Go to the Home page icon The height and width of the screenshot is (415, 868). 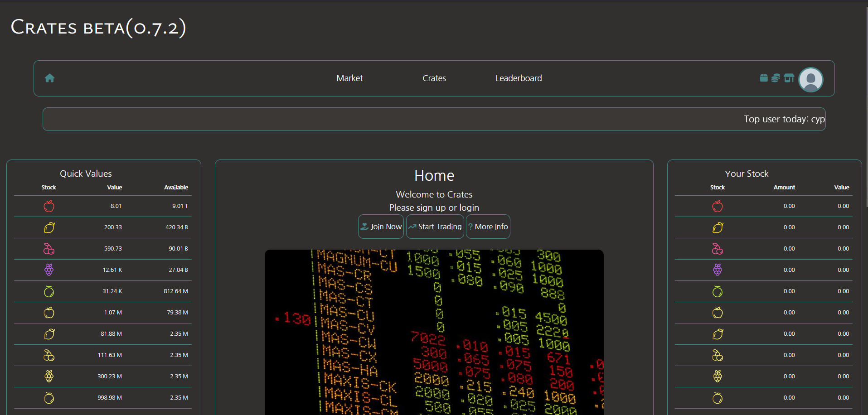[x=50, y=78]
